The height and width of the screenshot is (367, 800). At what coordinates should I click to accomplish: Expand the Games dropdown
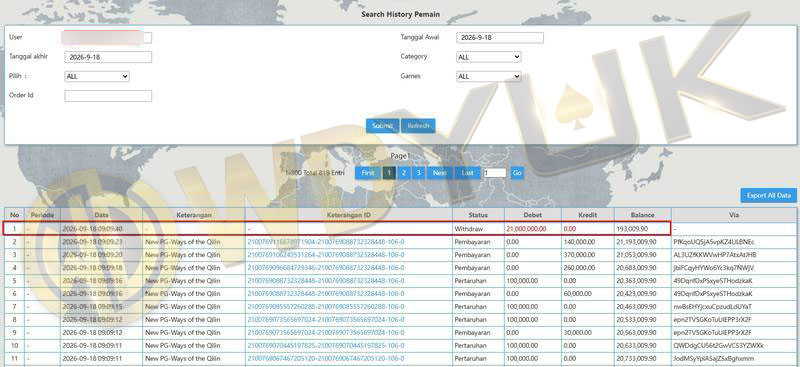[488, 77]
